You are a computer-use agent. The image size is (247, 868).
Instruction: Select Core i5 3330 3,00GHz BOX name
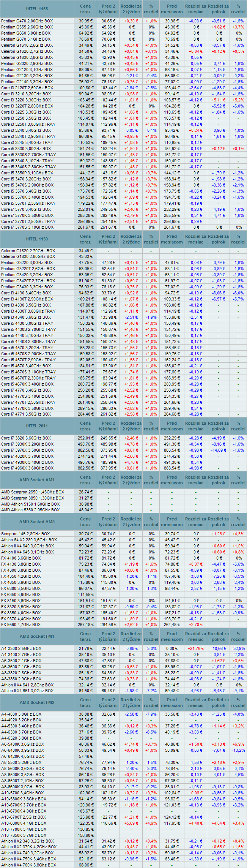[26, 149]
